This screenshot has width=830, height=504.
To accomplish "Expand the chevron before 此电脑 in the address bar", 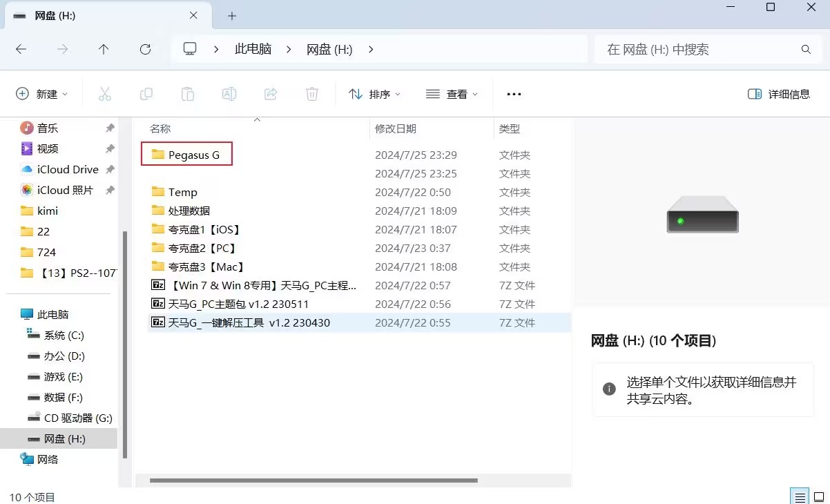I will 217,50.
